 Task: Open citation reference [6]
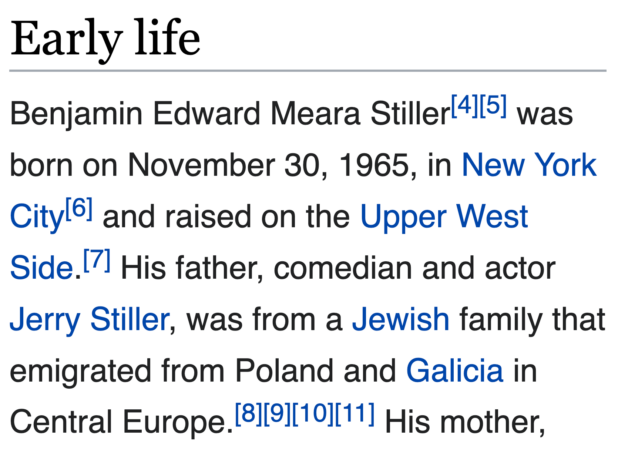(79, 209)
